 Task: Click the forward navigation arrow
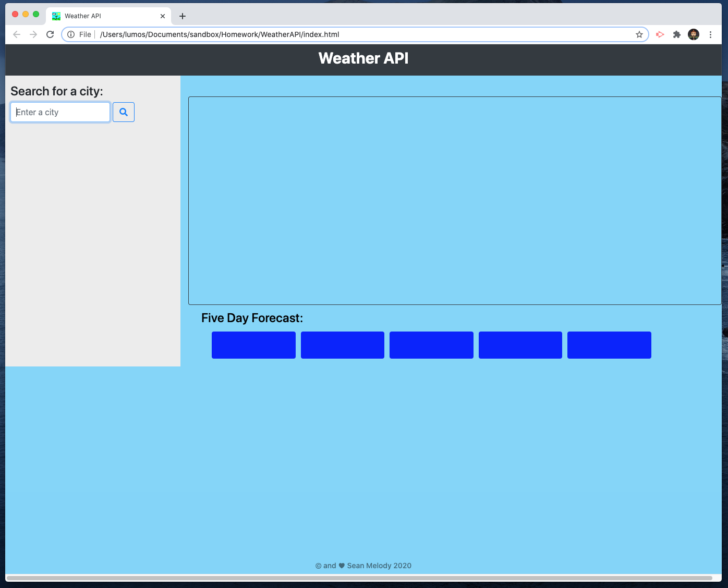coord(33,34)
